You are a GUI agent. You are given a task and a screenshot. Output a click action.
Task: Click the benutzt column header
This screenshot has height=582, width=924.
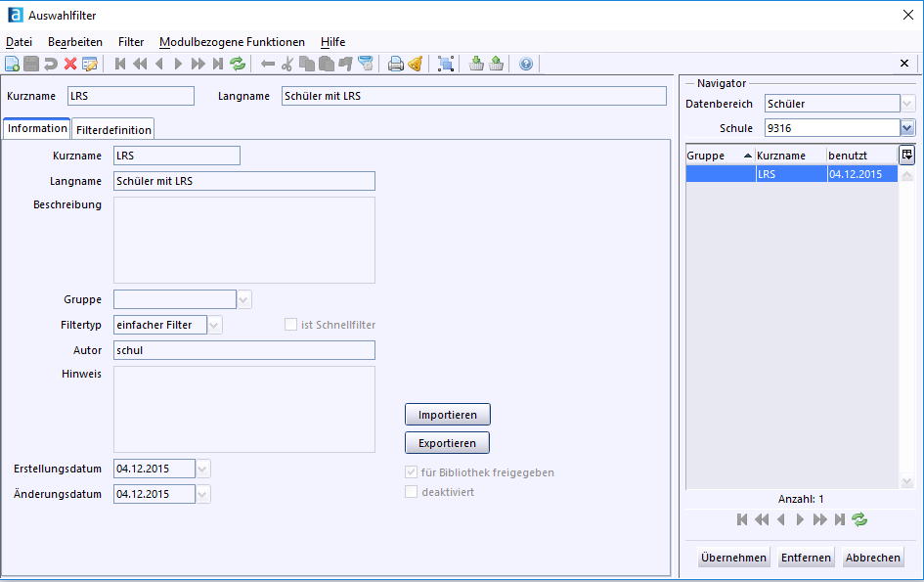[862, 156]
